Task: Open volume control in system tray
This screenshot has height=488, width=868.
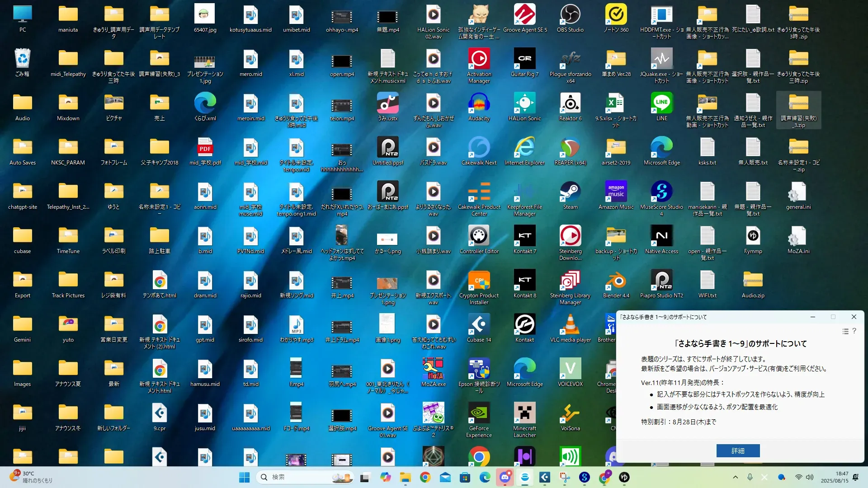Action: click(809, 477)
